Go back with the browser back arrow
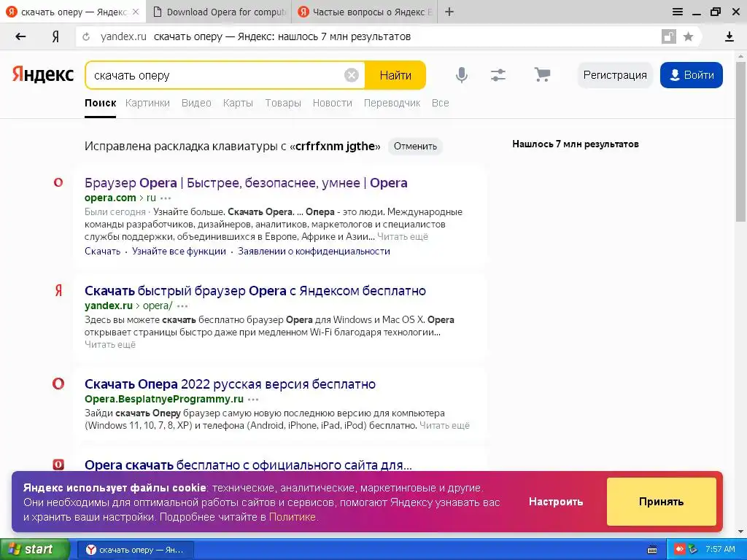 point(20,36)
